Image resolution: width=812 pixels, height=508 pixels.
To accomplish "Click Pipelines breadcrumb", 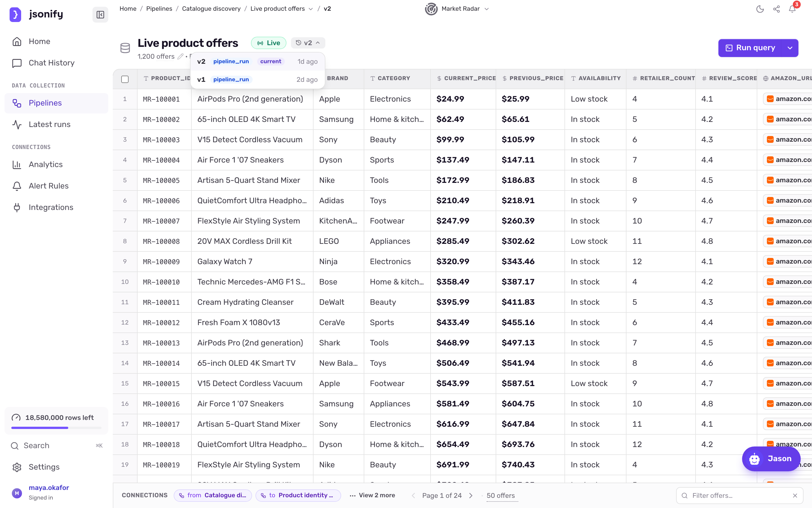I will [159, 9].
